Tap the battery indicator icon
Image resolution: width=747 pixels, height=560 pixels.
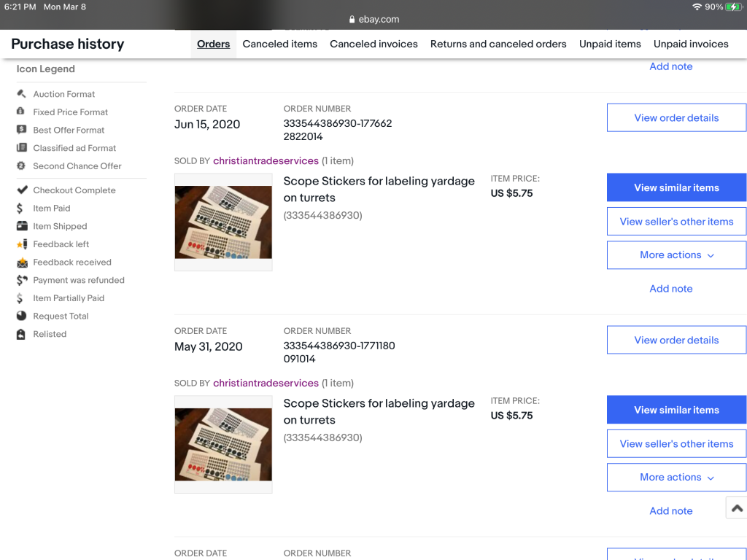click(734, 7)
